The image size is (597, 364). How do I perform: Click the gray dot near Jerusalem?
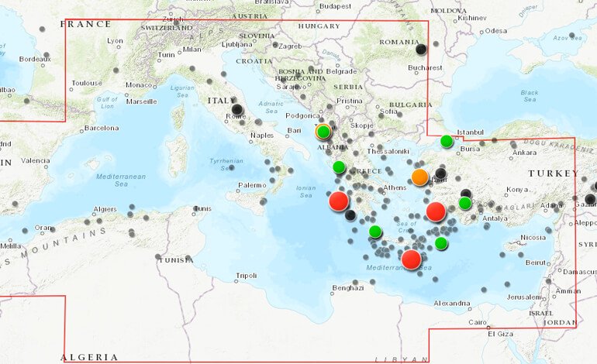click(x=548, y=281)
